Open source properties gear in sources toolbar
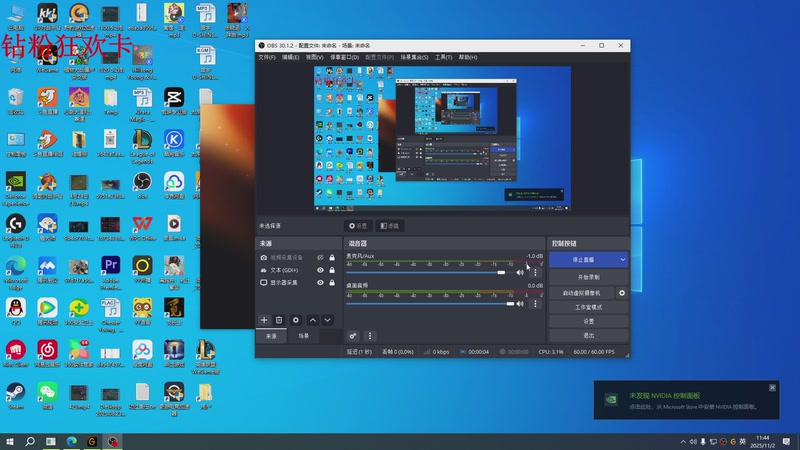Image resolution: width=800 pixels, height=450 pixels. tap(295, 320)
